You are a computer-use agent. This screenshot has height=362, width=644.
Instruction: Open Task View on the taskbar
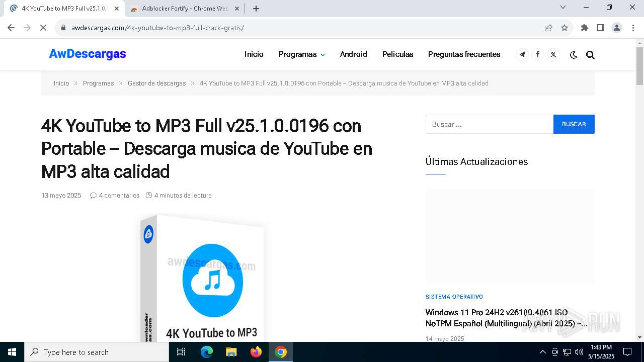coord(182,352)
